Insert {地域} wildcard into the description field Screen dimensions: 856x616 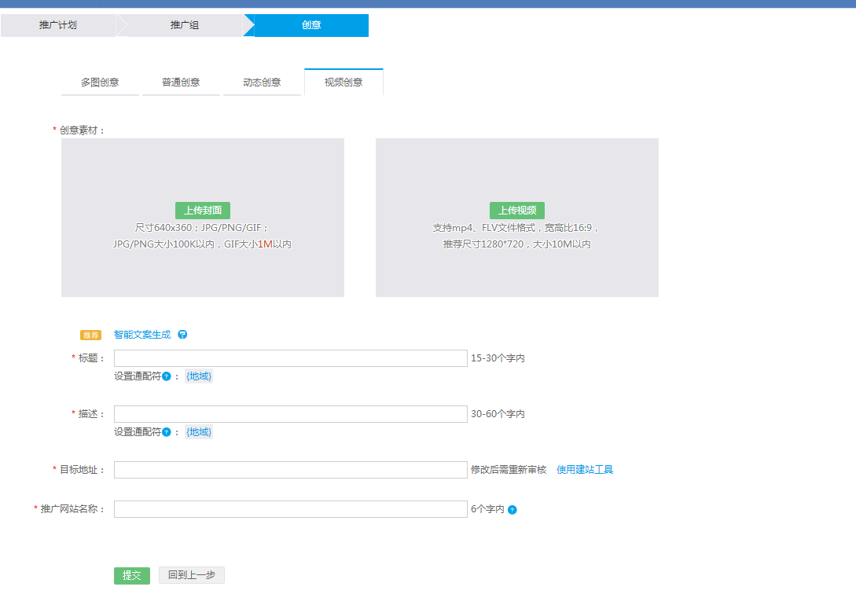(x=199, y=431)
